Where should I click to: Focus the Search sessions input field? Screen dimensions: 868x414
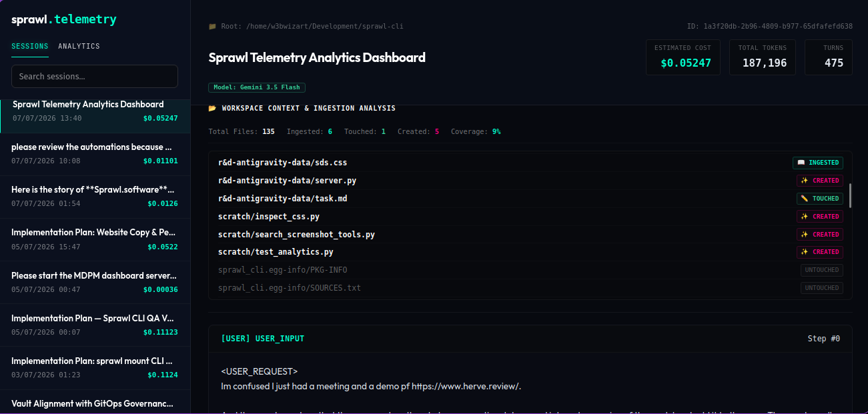coord(95,76)
